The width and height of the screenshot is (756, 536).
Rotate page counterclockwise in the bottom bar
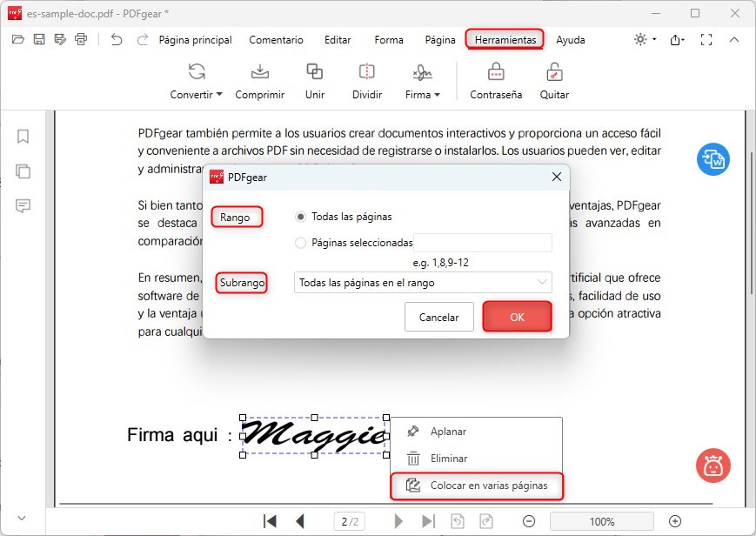click(x=458, y=521)
